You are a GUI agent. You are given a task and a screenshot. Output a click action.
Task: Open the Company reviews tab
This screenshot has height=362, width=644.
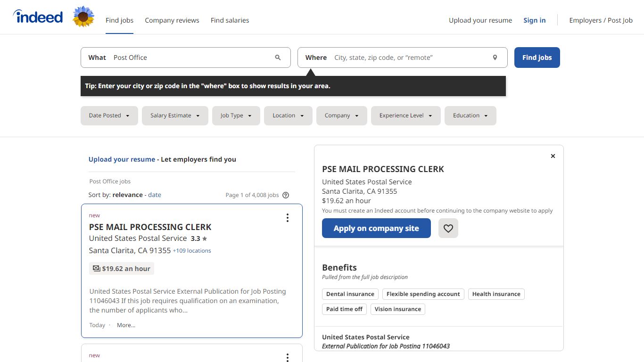172,20
